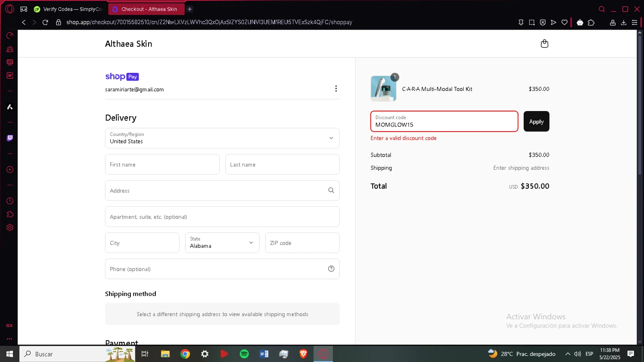
Task: Open Twitch panel in the sidebar
Action: (x=9, y=138)
